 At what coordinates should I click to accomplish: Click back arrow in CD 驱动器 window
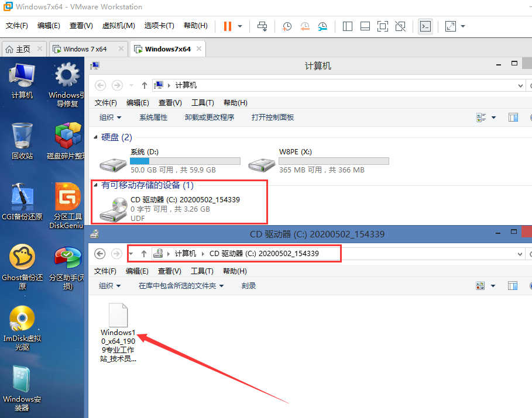click(99, 254)
